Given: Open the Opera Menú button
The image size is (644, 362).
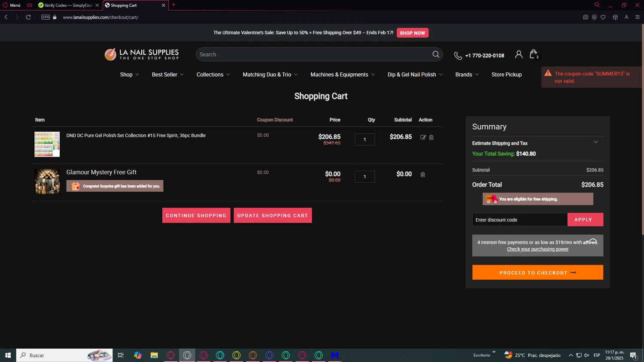Looking at the screenshot, I should click(x=12, y=5).
